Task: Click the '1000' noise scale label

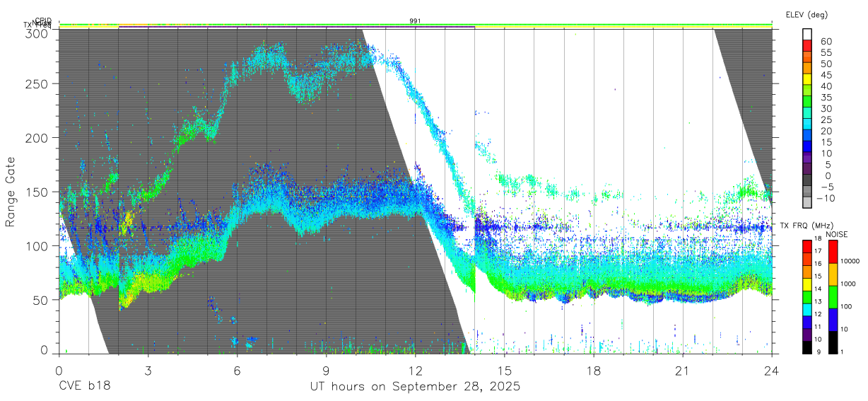Action: coord(850,284)
